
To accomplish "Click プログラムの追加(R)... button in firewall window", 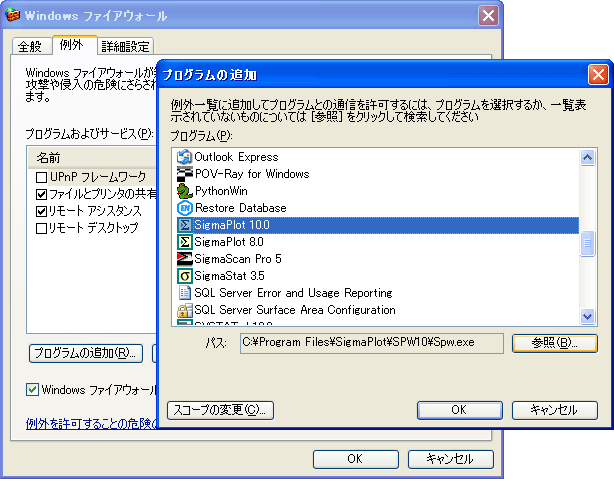I will pyautogui.click(x=86, y=353).
